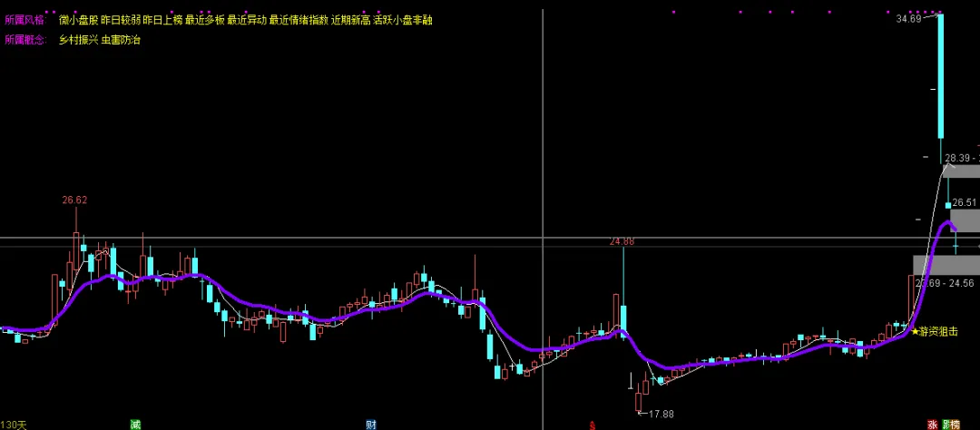Select the 最近情绪指数 style tag
The image size is (980, 430).
pyautogui.click(x=299, y=20)
